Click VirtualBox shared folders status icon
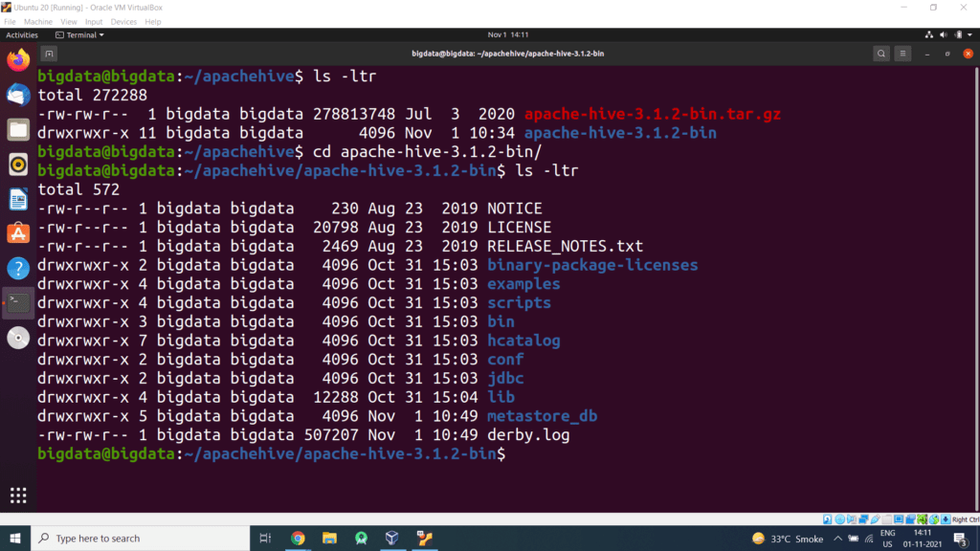Screen dimensions: 980x551 (887, 519)
